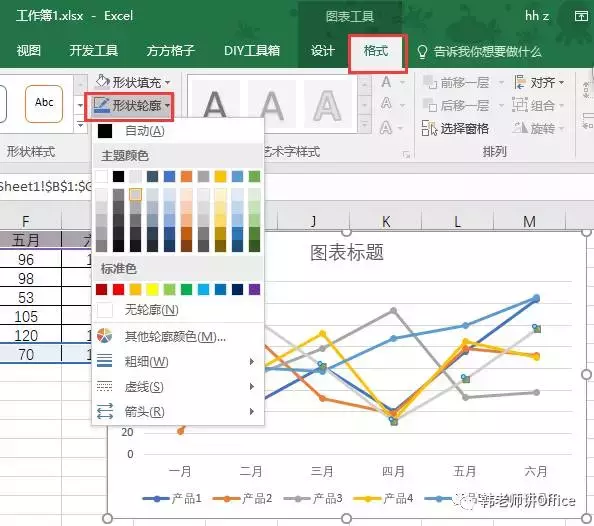Select the 产品2 legend entry

[242, 498]
